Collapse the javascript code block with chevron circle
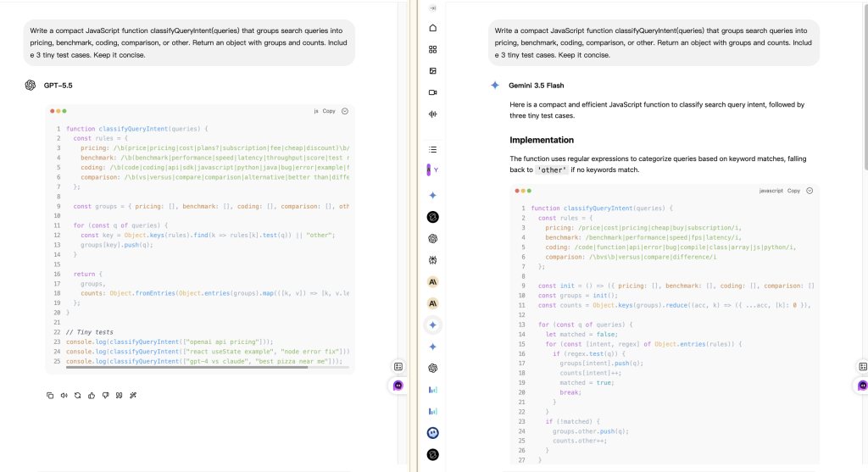This screenshot has width=868, height=472. click(810, 191)
